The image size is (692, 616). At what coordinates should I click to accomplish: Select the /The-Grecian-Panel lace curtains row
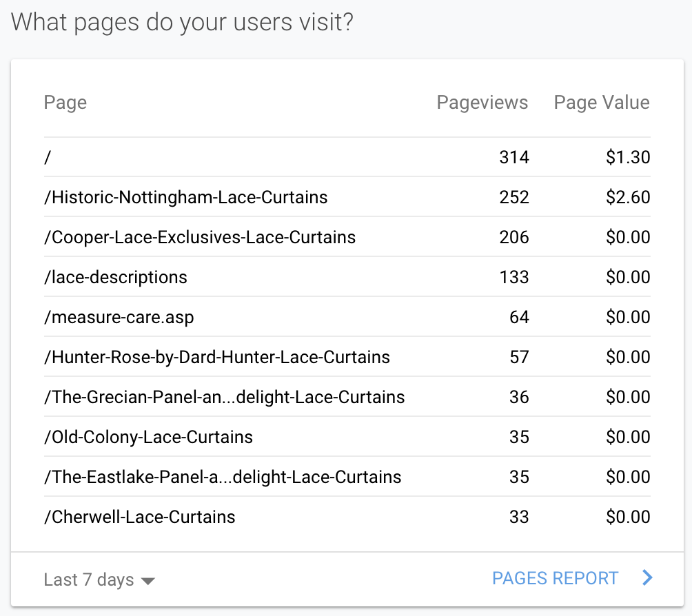click(224, 397)
